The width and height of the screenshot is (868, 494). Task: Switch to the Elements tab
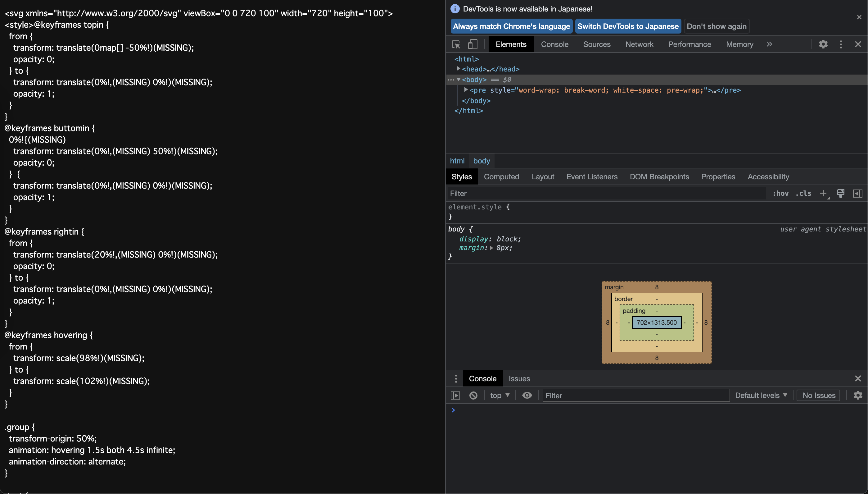[x=511, y=44]
